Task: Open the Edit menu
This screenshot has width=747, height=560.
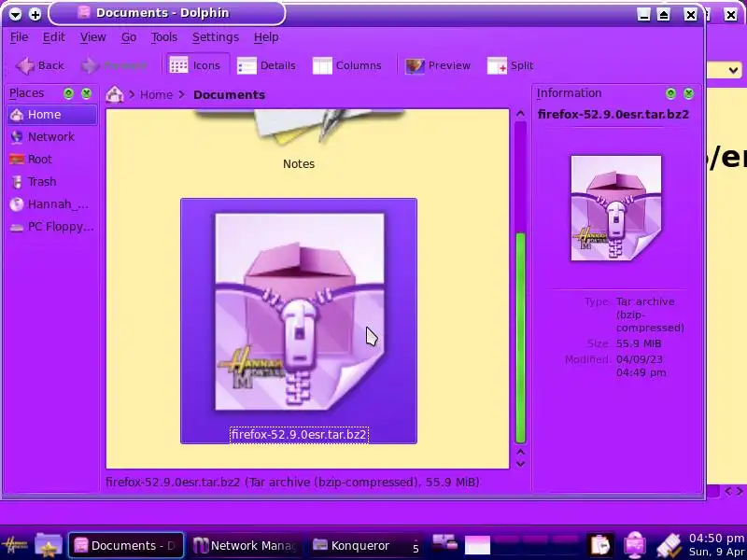Action: click(54, 37)
